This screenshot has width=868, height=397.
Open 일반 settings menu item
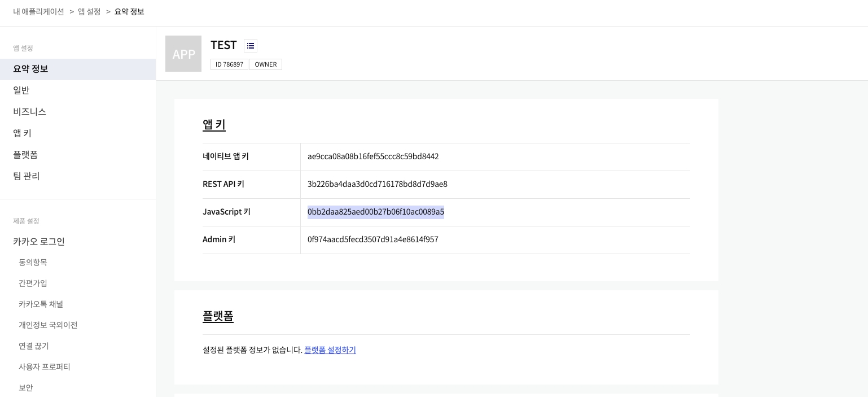pyautogui.click(x=21, y=90)
